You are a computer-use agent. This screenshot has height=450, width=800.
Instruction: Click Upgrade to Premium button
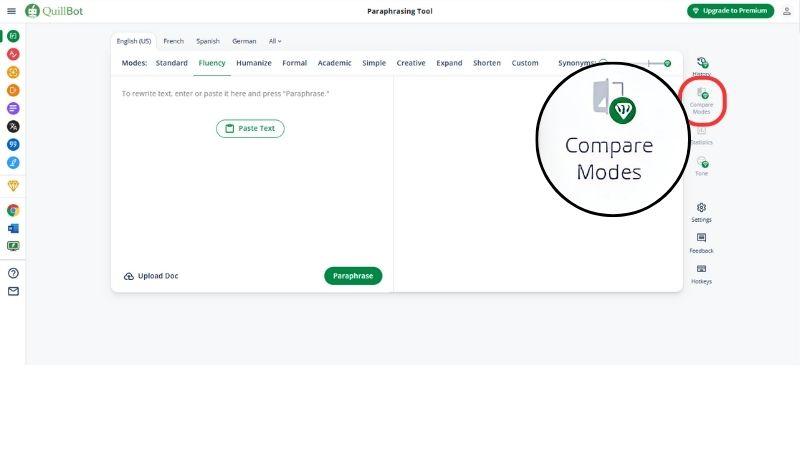pos(730,11)
